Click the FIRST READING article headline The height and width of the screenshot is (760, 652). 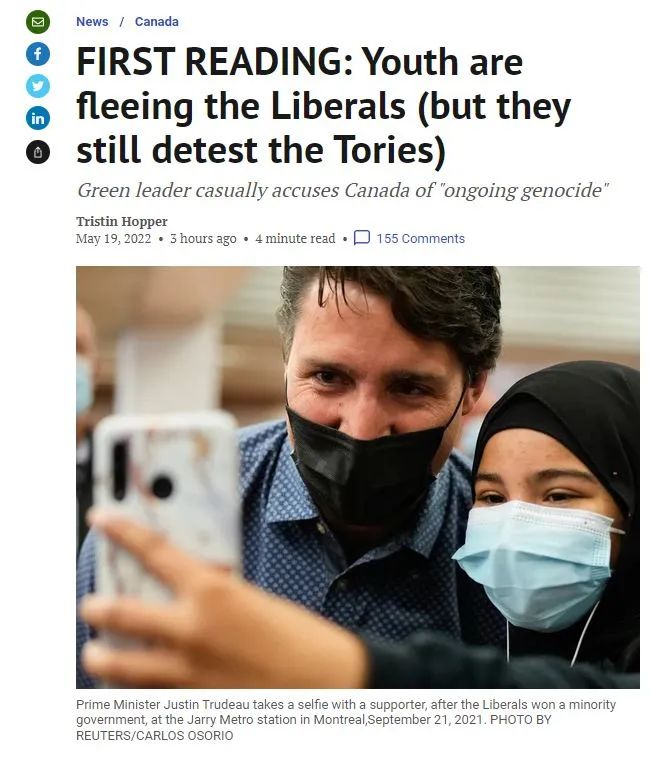(x=323, y=106)
